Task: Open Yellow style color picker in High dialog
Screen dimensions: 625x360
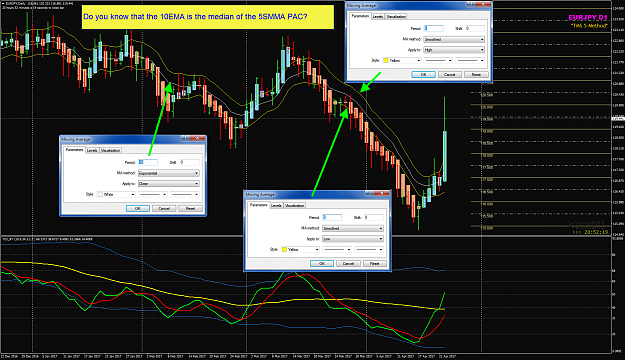Action: click(x=402, y=60)
